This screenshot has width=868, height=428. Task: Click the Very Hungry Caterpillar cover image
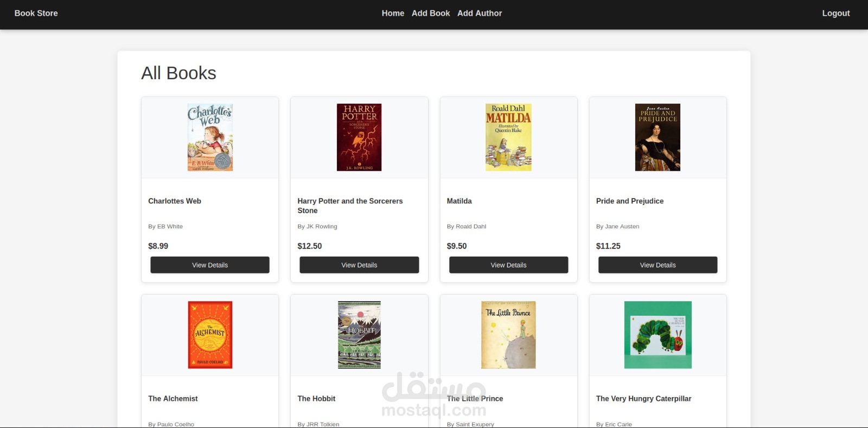[658, 335]
